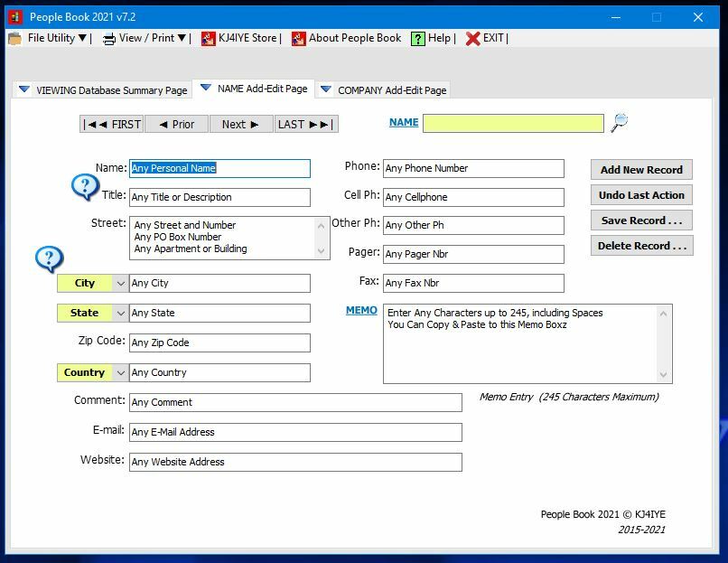Click Add New Record button

click(x=641, y=170)
